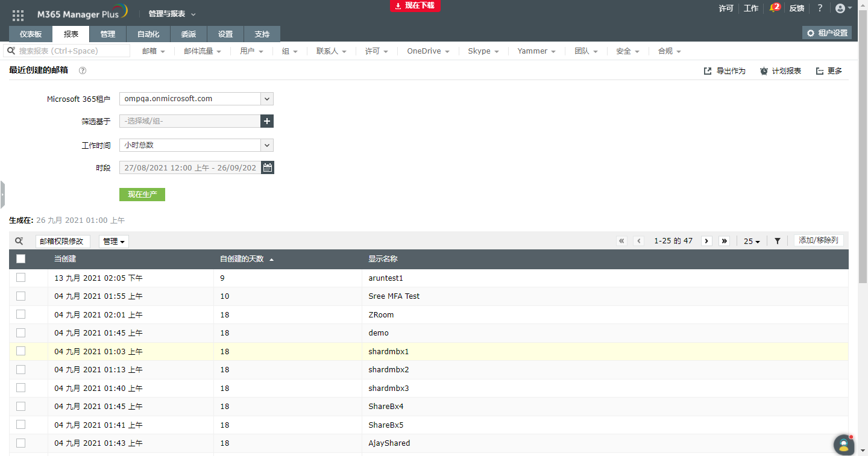Expand the 用户 reports menu

click(251, 51)
